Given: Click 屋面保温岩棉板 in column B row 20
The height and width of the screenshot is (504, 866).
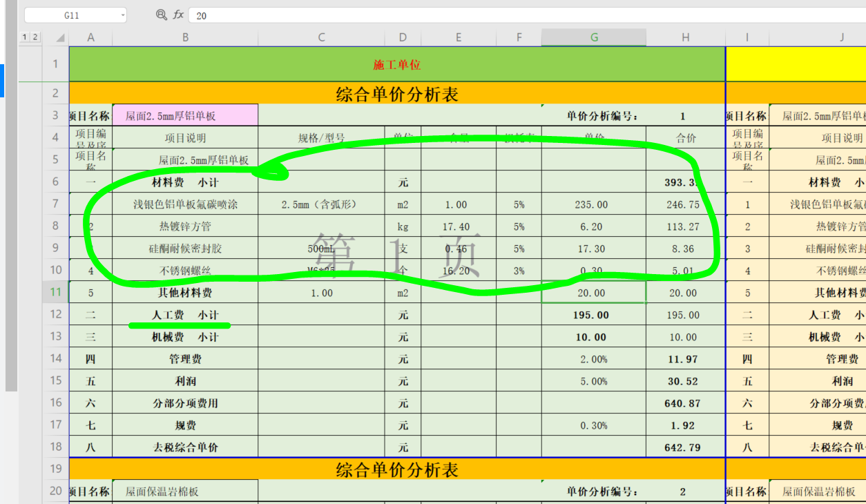Looking at the screenshot, I should (x=185, y=492).
